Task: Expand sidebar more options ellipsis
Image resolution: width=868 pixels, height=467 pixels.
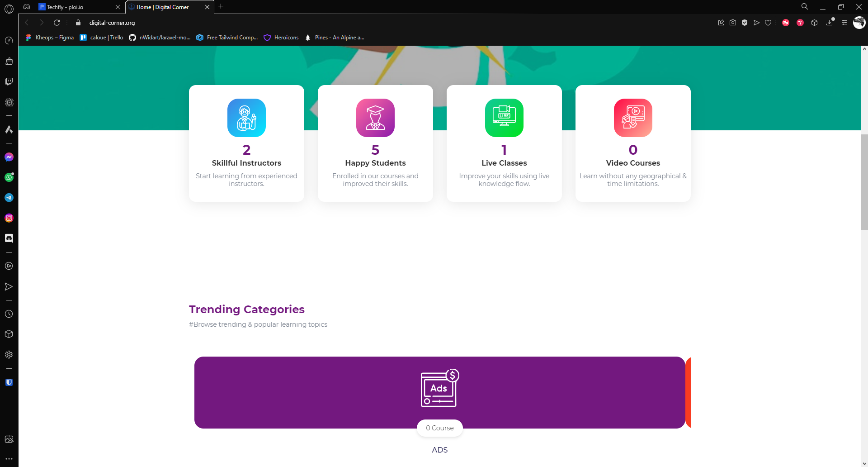Action: point(9,458)
